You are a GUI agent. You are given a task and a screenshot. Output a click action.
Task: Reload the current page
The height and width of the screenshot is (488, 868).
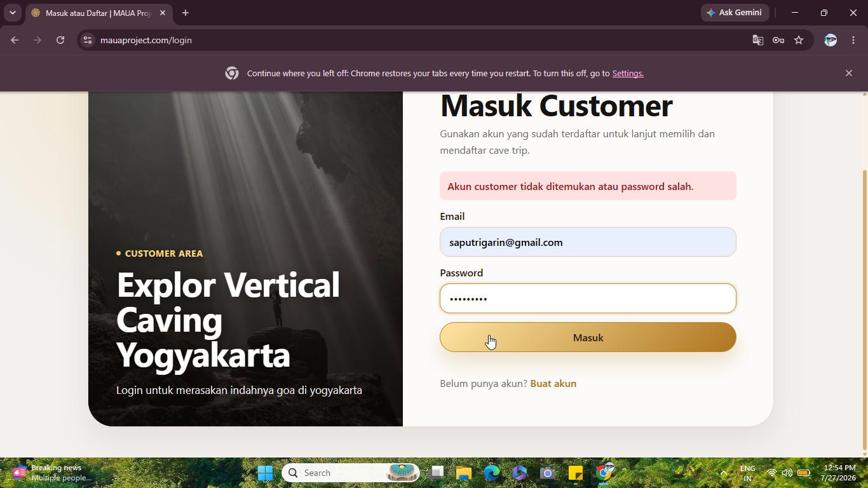coord(60,40)
